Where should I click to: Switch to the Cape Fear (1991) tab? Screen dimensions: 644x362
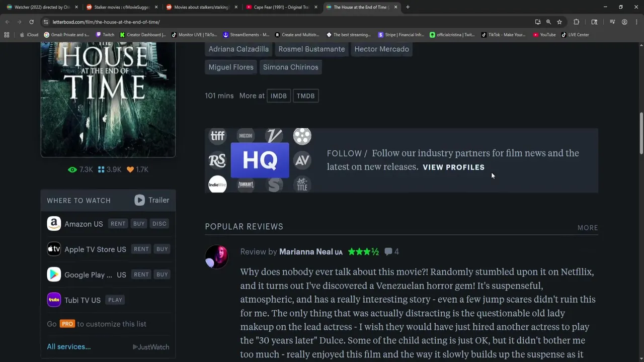point(281,7)
